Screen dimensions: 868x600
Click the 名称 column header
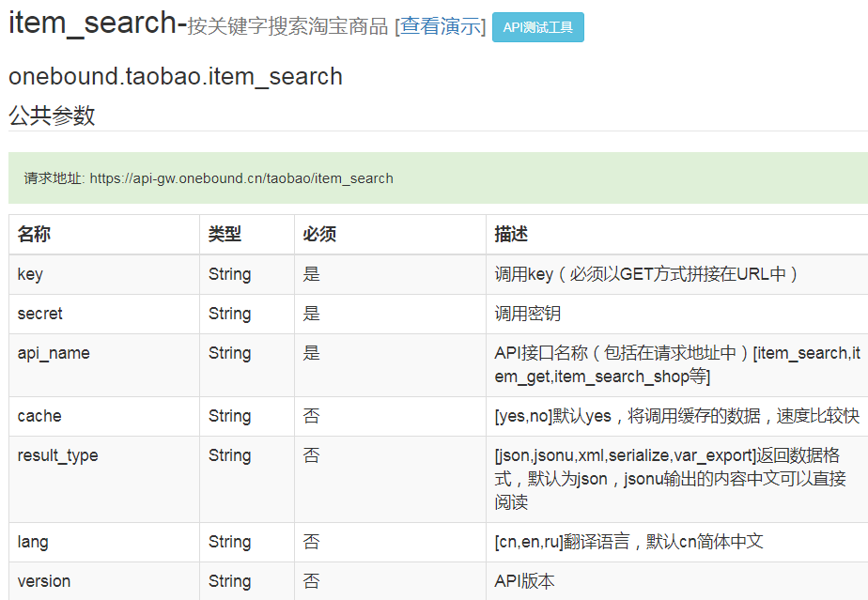tap(34, 234)
